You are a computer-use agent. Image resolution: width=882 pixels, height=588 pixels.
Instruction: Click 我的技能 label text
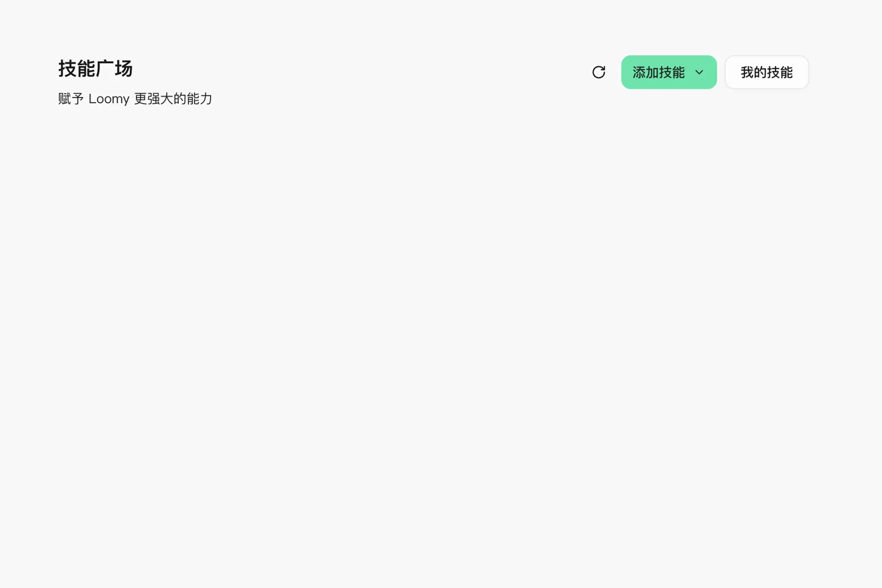(x=767, y=72)
